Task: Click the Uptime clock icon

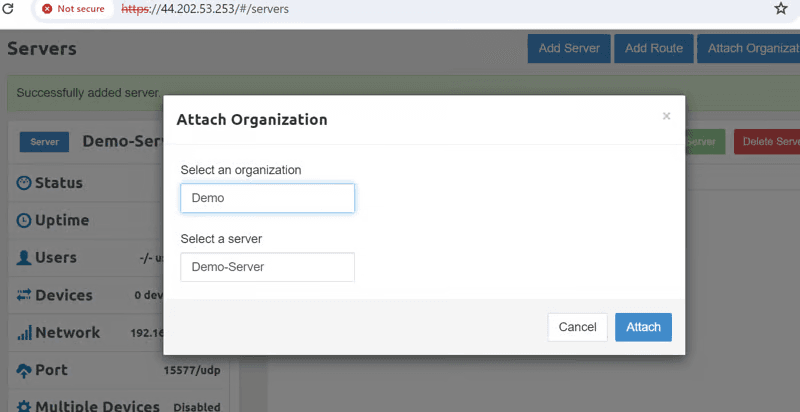Action: point(24,220)
